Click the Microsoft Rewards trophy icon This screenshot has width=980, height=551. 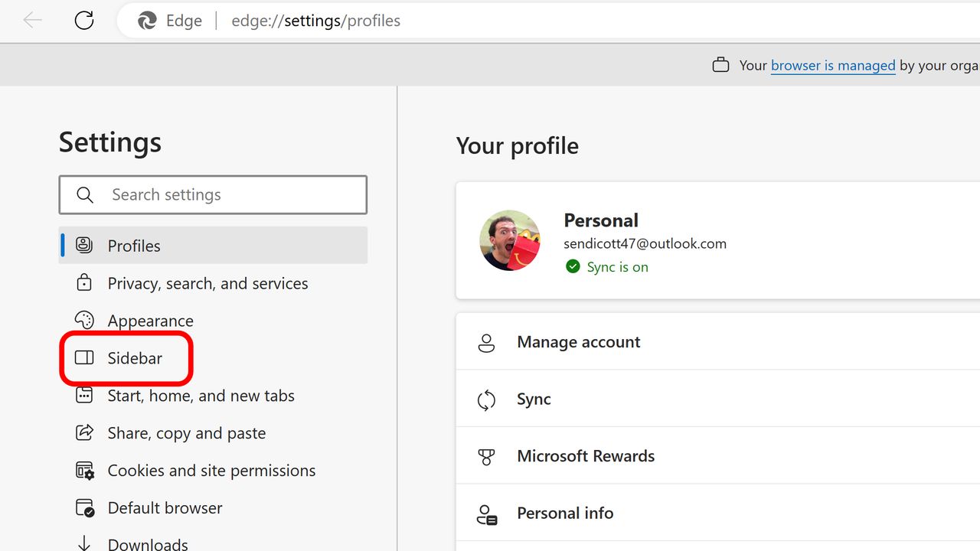point(486,456)
